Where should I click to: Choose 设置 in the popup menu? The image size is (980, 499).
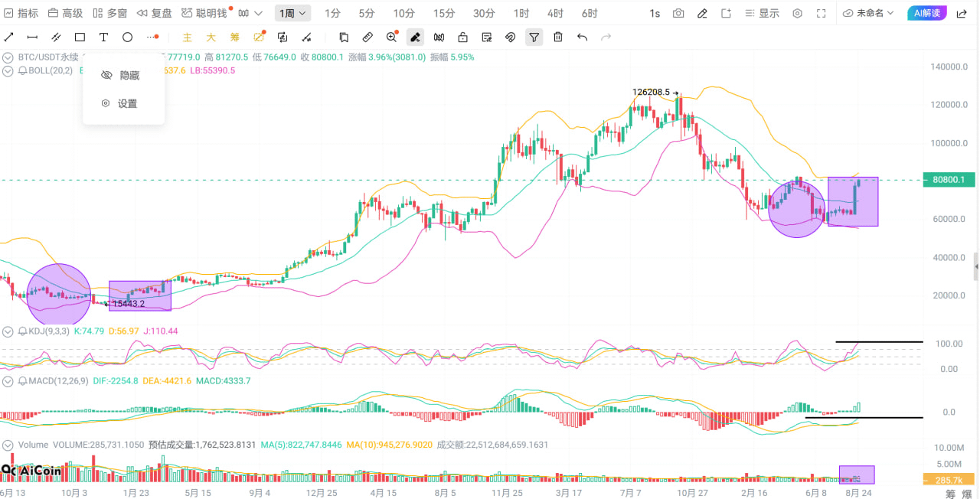(x=123, y=103)
